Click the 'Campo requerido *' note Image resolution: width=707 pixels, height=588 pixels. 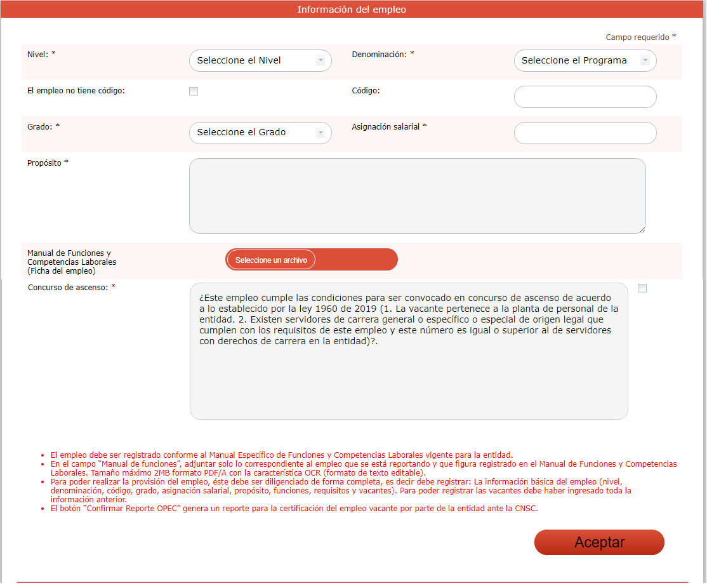point(640,37)
